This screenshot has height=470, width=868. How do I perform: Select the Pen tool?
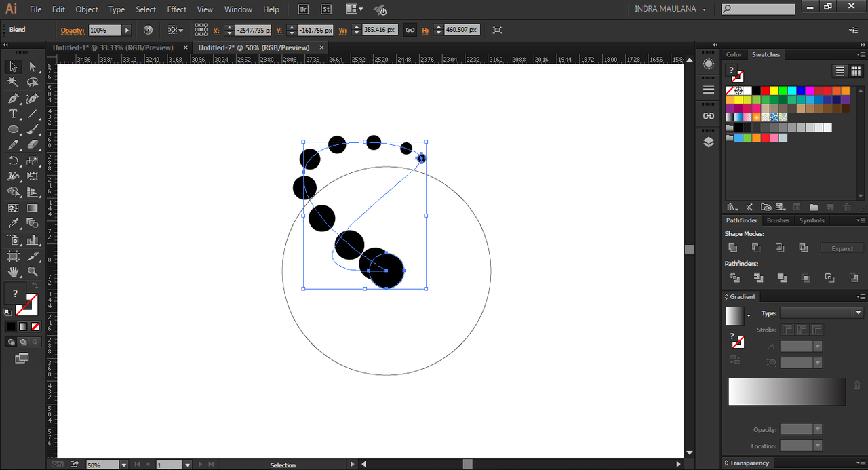point(13,98)
